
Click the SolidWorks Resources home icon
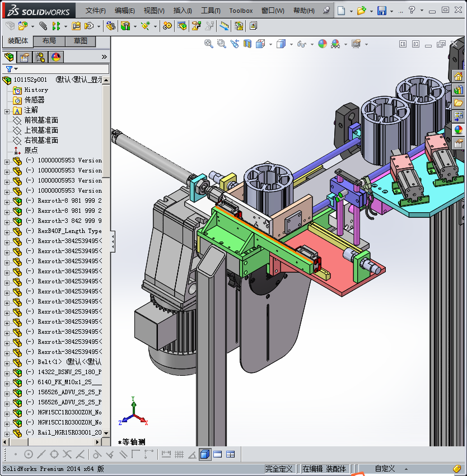pyautogui.click(x=459, y=77)
